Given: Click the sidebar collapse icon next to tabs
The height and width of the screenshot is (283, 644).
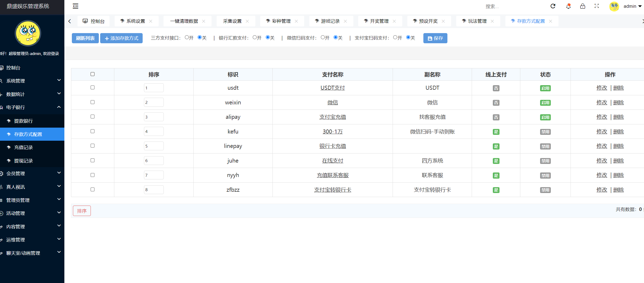Looking at the screenshot, I should click(x=75, y=6).
